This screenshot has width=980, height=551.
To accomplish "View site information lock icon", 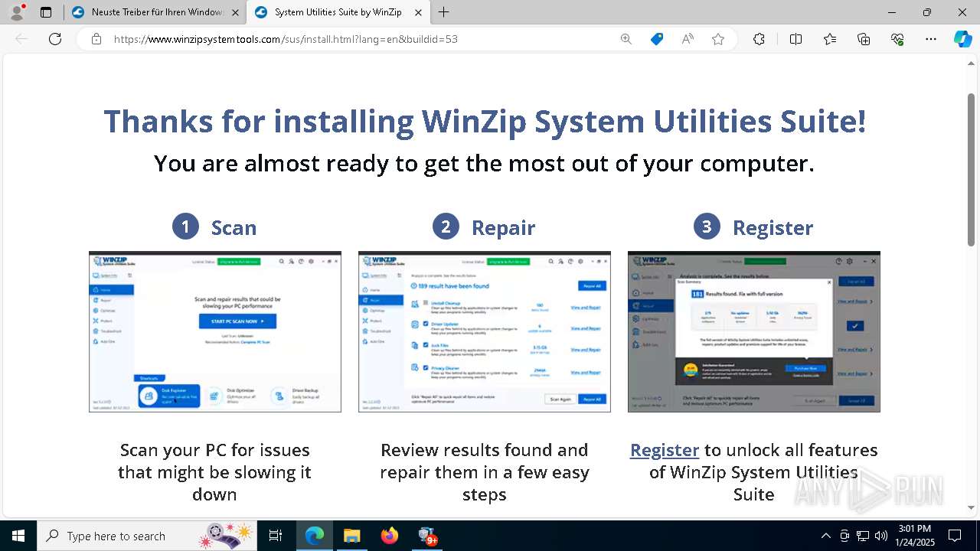I will click(x=96, y=39).
